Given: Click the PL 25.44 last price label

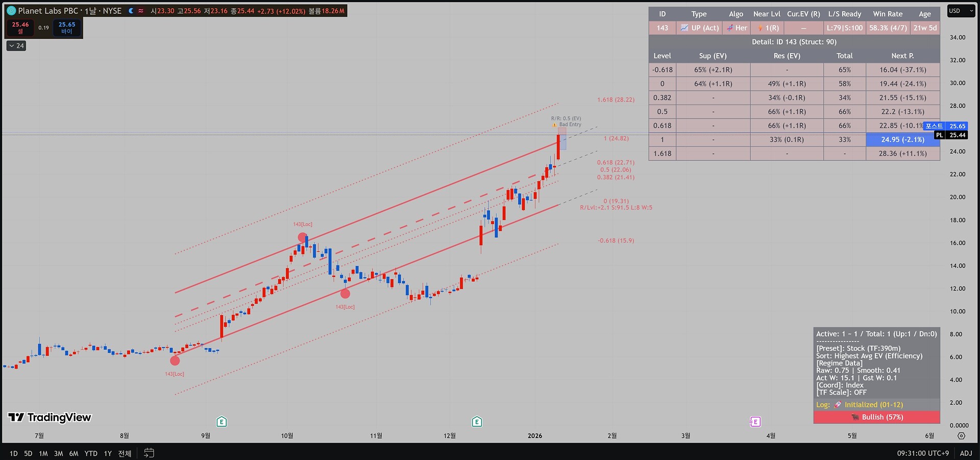Looking at the screenshot, I should (951, 135).
